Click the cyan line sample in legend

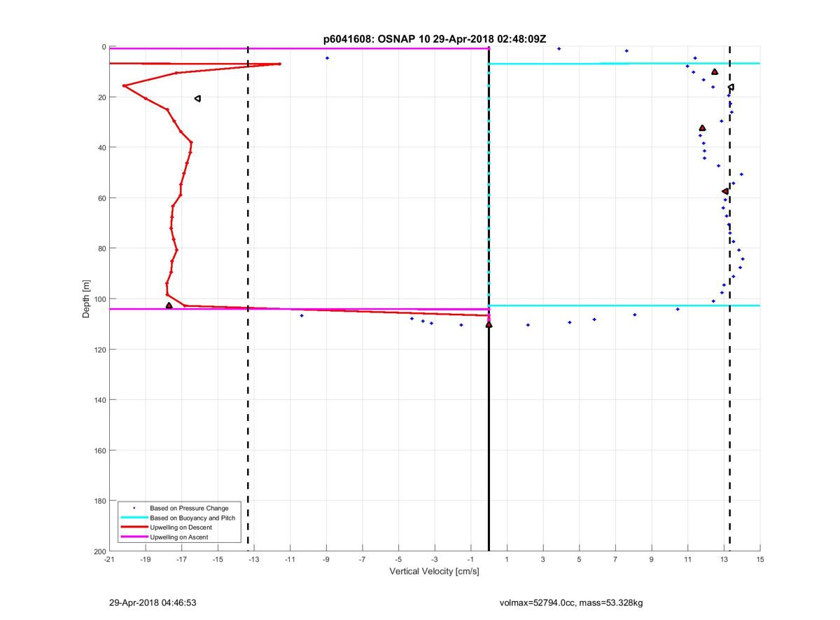point(134,518)
